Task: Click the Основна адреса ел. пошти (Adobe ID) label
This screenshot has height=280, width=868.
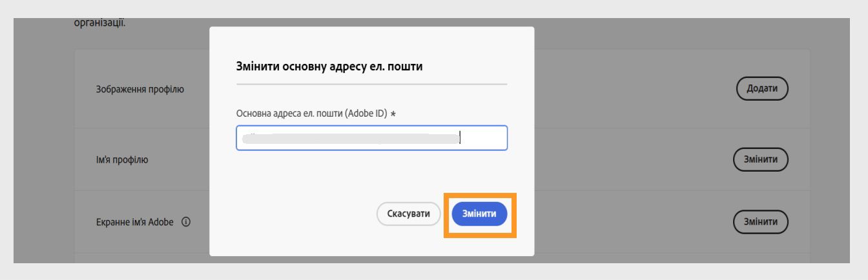Action: 312,114
